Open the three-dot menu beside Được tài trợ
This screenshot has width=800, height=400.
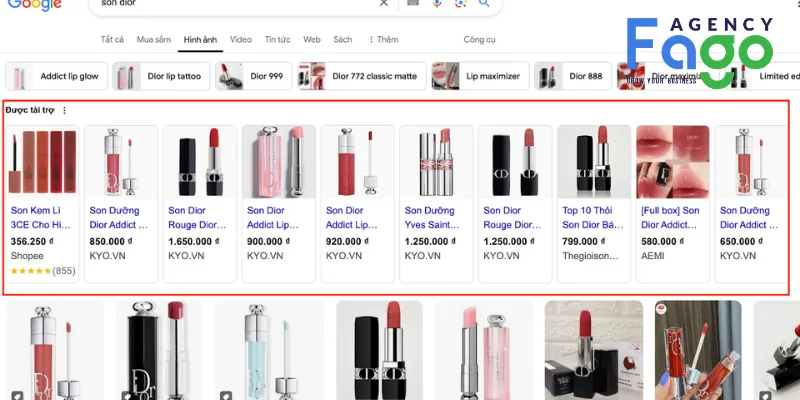[x=64, y=110]
